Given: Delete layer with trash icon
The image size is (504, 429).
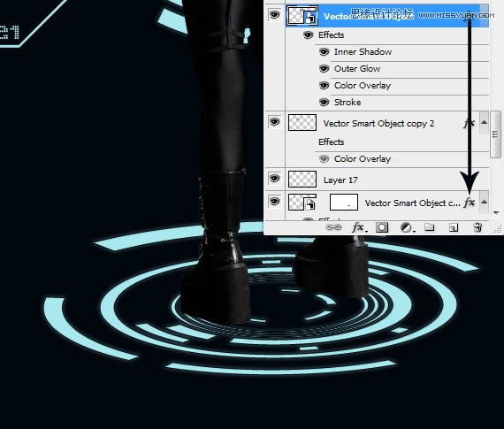Looking at the screenshot, I should pos(477,227).
